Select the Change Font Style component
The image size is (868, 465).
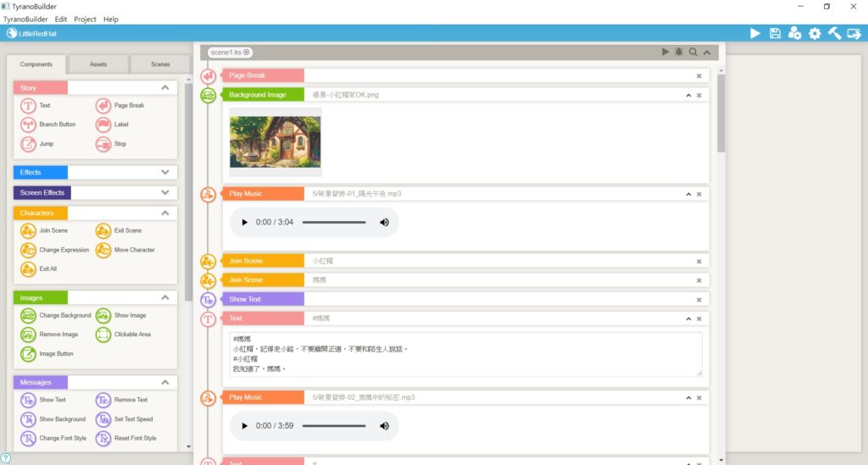point(53,439)
